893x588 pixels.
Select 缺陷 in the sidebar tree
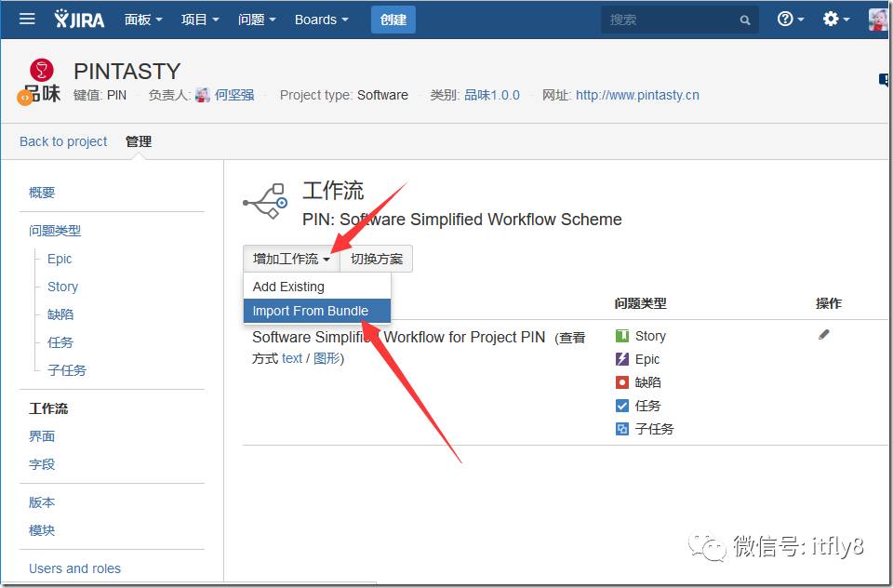pyautogui.click(x=60, y=314)
